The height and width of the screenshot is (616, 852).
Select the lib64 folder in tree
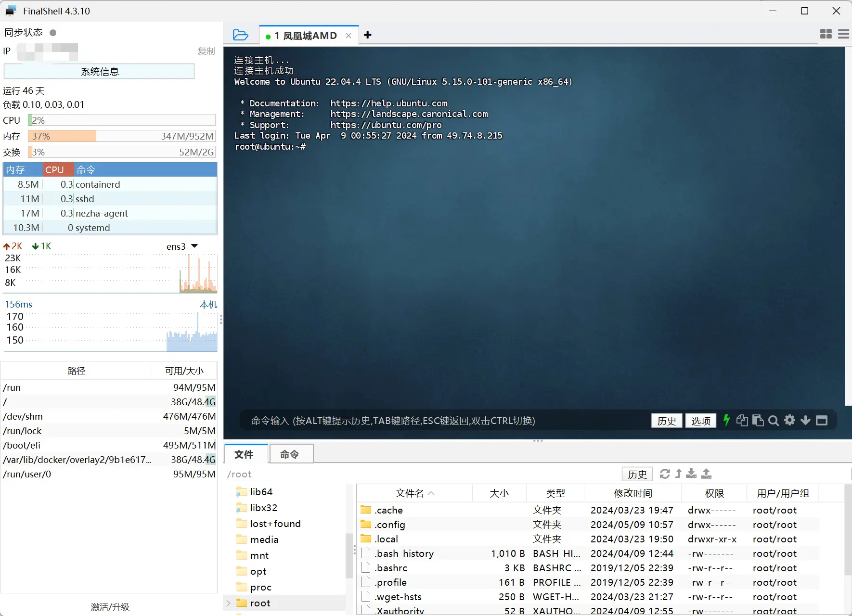pos(261,492)
